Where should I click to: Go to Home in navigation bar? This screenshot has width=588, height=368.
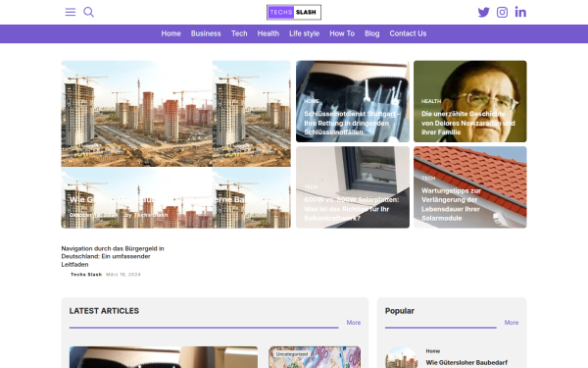click(171, 33)
